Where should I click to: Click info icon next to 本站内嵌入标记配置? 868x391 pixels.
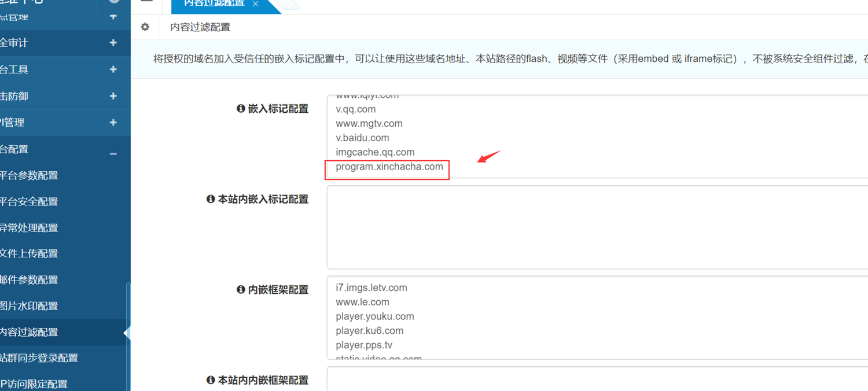211,199
